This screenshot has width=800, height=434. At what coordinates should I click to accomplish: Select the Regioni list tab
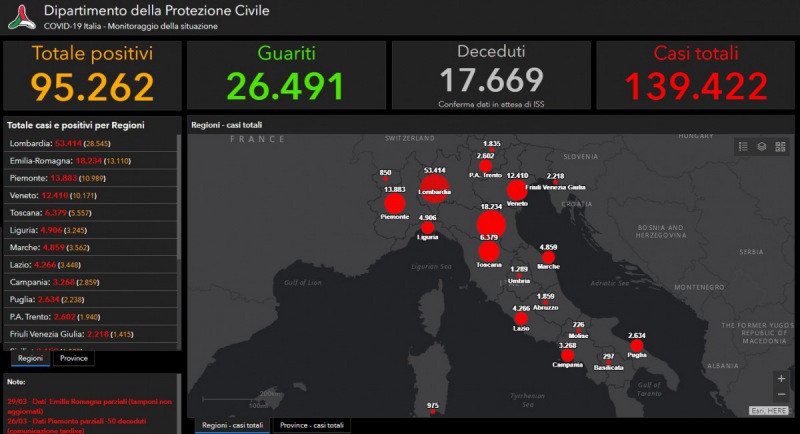(x=30, y=358)
